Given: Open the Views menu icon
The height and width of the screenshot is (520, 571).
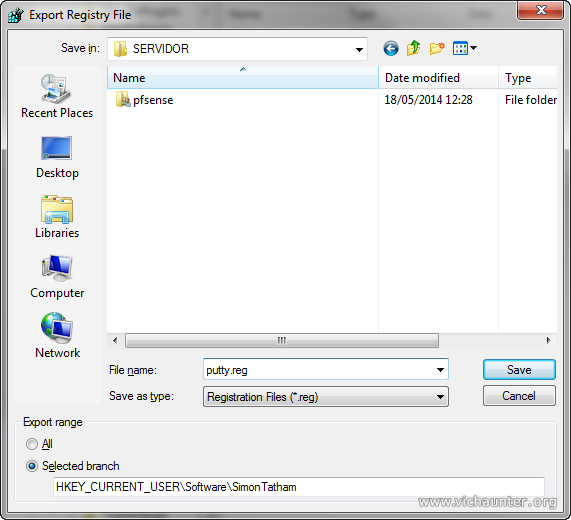Looking at the screenshot, I should coord(464,48).
